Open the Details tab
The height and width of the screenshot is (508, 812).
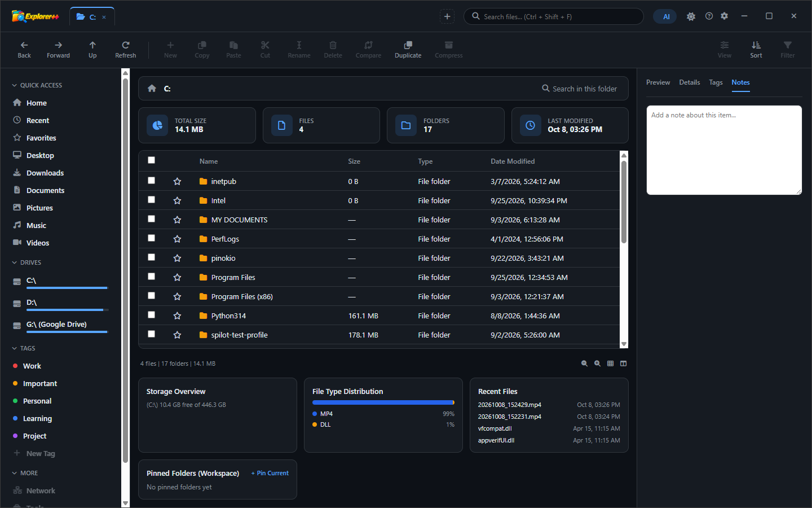[690, 82]
